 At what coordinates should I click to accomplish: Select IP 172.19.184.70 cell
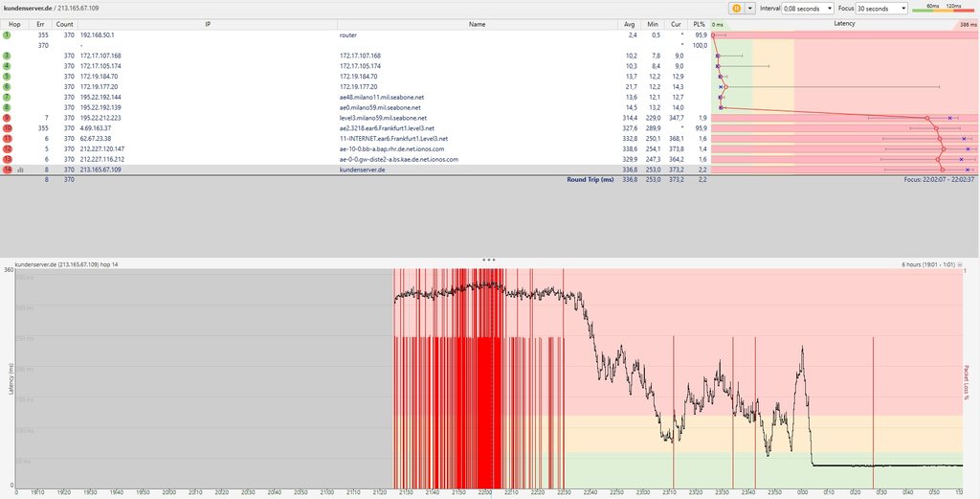coord(99,77)
